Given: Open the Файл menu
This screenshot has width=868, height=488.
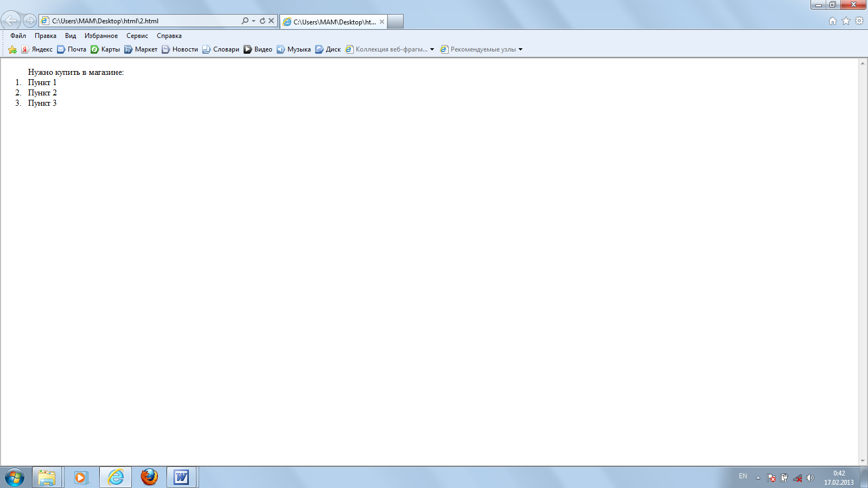Looking at the screenshot, I should click(x=18, y=36).
